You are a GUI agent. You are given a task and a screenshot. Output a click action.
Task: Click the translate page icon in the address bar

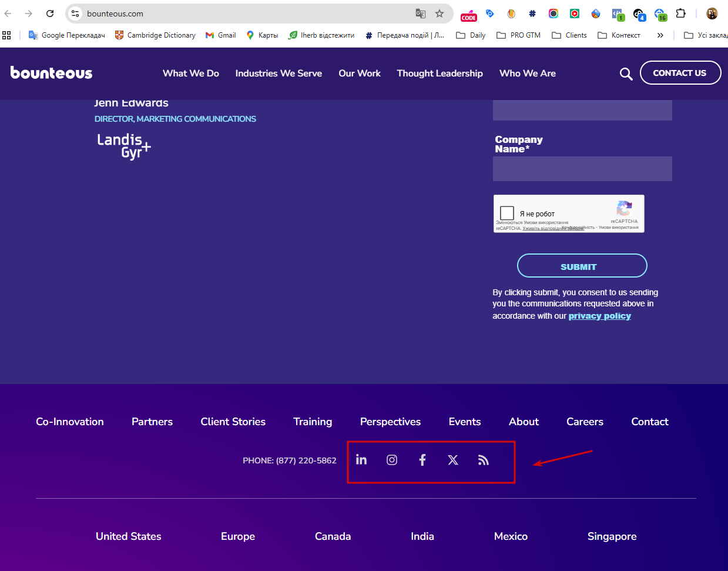pyautogui.click(x=421, y=14)
